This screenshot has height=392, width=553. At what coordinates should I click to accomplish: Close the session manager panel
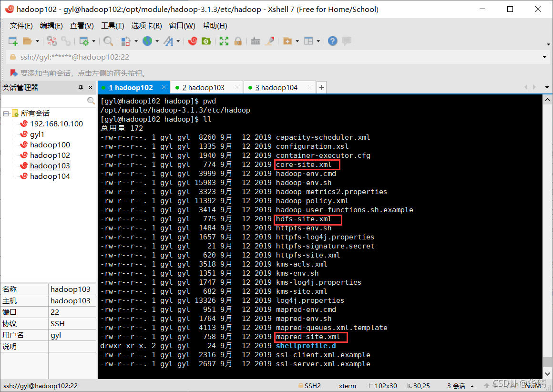click(91, 87)
